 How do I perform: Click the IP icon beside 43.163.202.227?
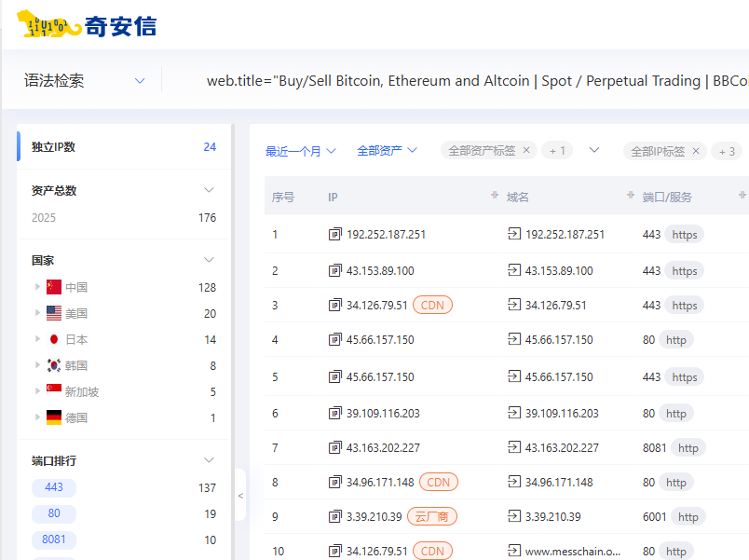(334, 447)
